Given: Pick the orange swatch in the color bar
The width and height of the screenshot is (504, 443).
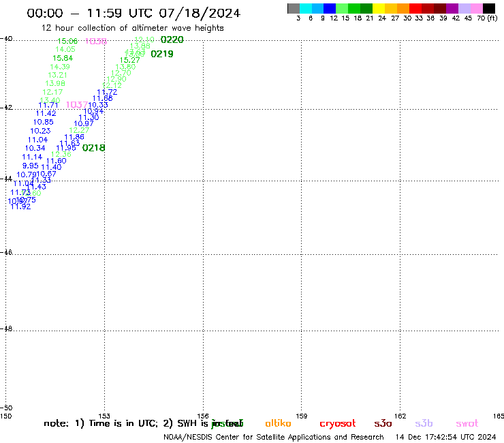Looking at the screenshot, I should click(403, 8).
